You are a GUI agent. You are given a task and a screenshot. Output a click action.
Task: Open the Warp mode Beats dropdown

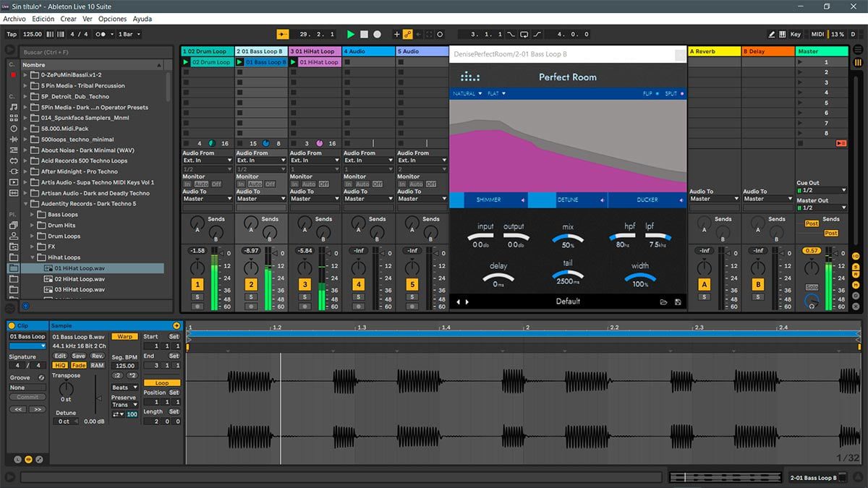124,388
